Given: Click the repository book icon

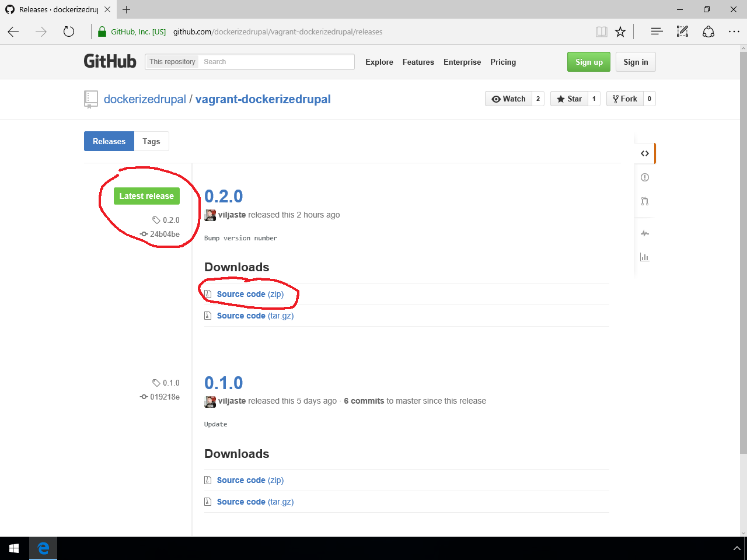Looking at the screenshot, I should pyautogui.click(x=90, y=99).
